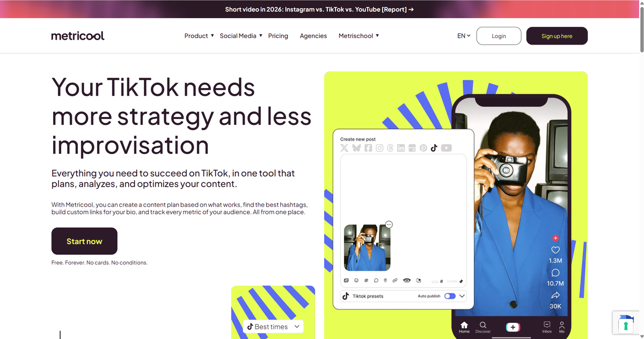This screenshot has height=339, width=644.
Task: Select the Pinterest network icon
Action: pyautogui.click(x=423, y=148)
